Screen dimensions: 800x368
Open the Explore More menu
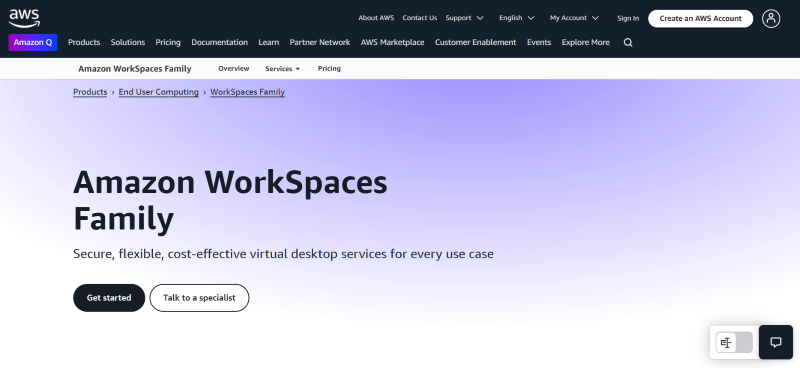[586, 42]
